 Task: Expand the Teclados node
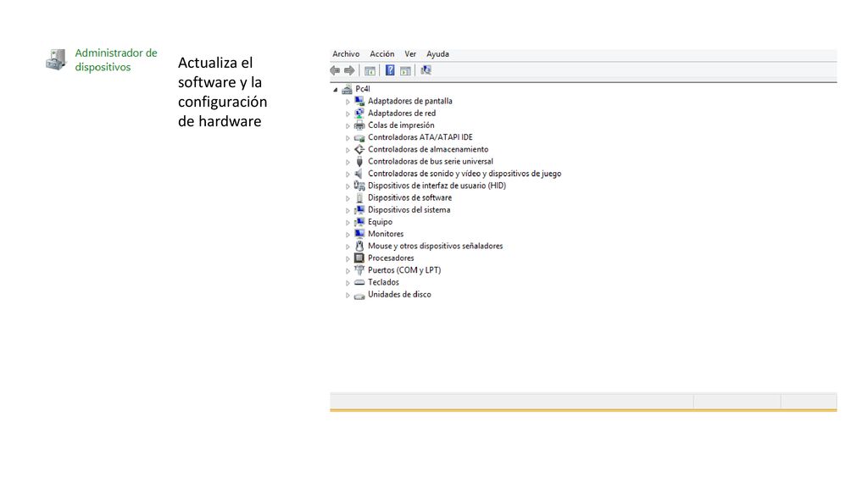click(348, 283)
